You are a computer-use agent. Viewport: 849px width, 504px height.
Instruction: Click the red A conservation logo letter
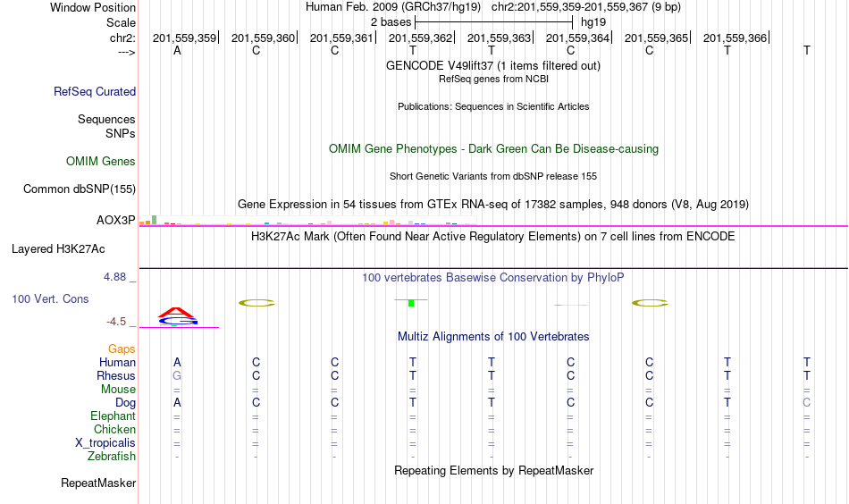(177, 313)
